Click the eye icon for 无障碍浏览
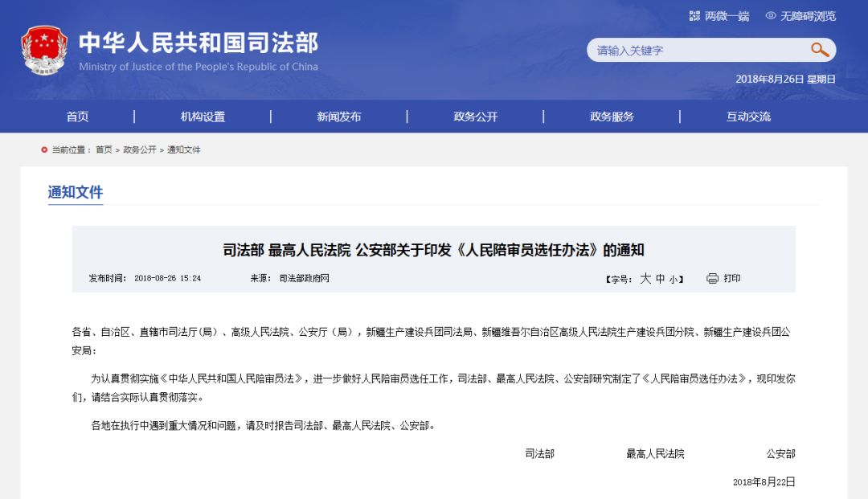 click(771, 15)
